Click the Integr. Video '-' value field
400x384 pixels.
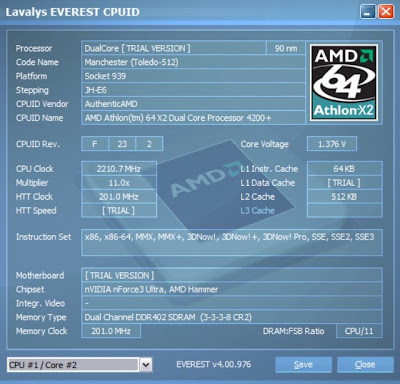click(232, 303)
